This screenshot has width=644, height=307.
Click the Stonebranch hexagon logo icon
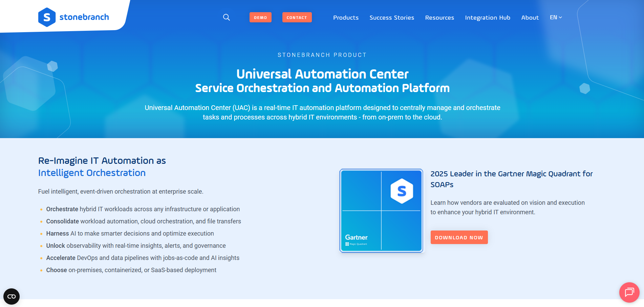click(47, 17)
